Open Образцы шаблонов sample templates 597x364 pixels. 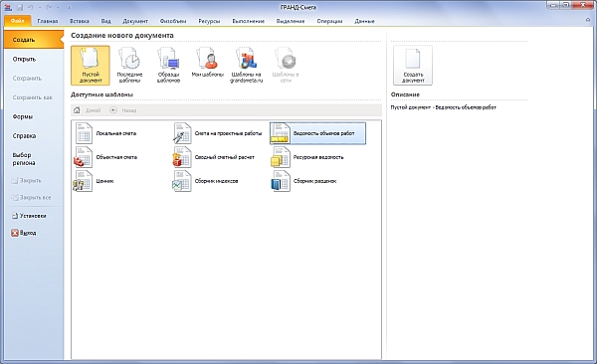(168, 66)
